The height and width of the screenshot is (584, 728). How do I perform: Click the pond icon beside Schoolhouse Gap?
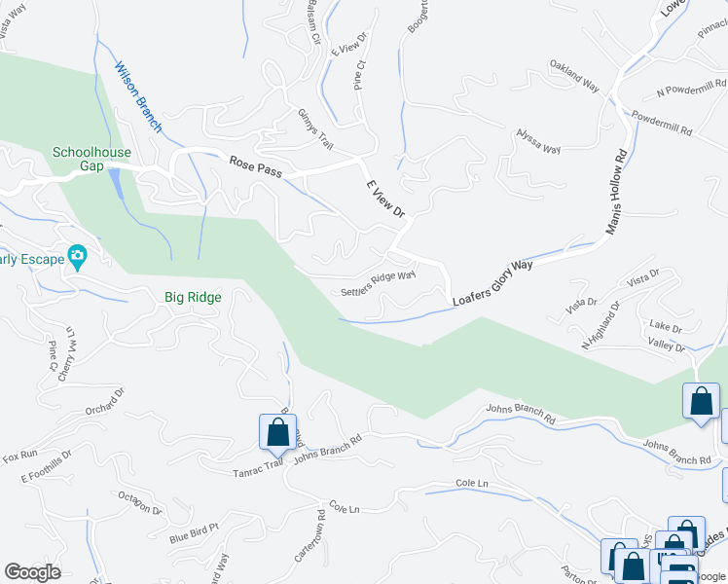115,182
